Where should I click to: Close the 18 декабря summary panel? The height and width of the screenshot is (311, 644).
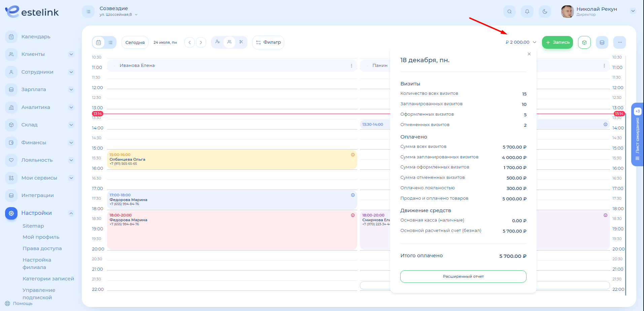pos(529,54)
